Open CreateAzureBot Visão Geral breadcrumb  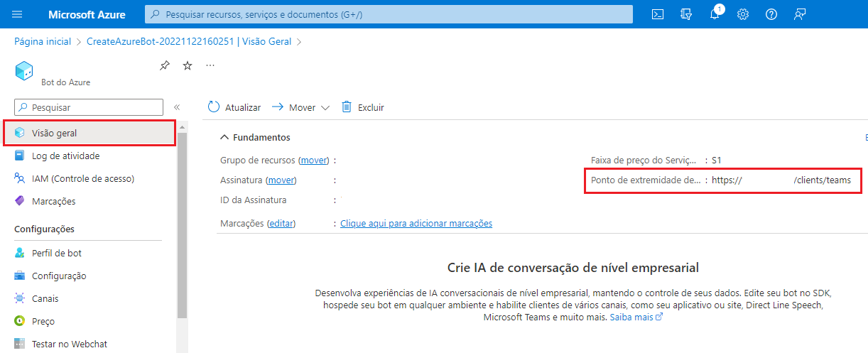tap(189, 41)
